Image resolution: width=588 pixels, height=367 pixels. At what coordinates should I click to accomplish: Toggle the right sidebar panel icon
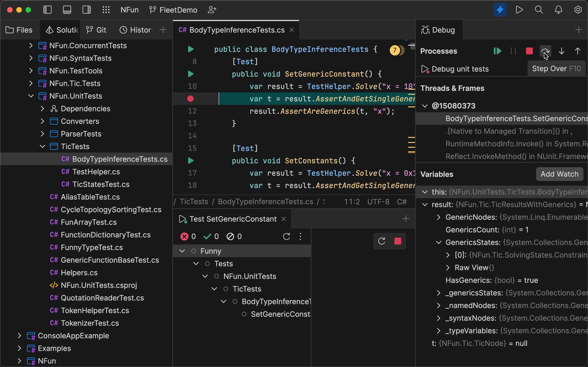[87, 10]
